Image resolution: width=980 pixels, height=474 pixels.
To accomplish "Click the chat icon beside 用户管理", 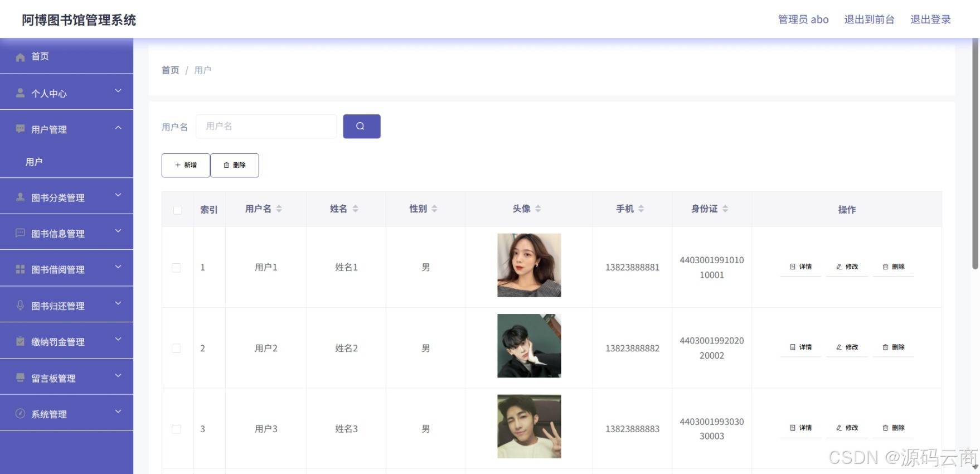I will click(20, 129).
